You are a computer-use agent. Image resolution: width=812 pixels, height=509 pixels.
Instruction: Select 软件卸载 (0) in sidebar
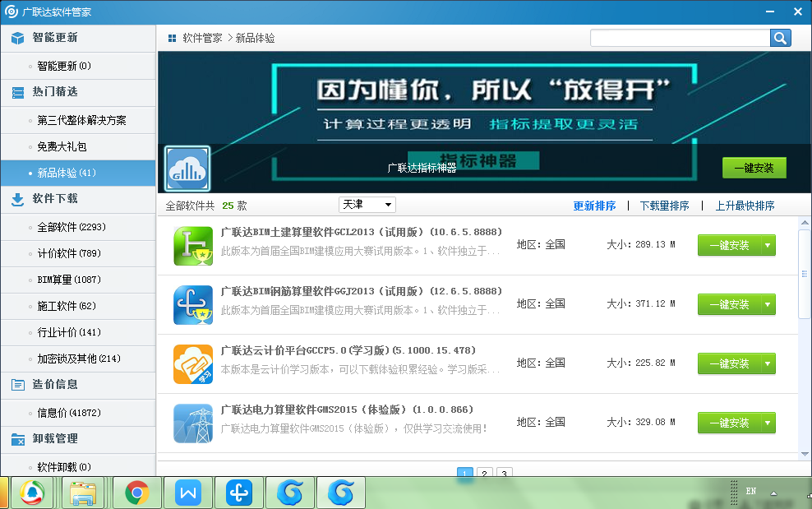pyautogui.click(x=78, y=467)
